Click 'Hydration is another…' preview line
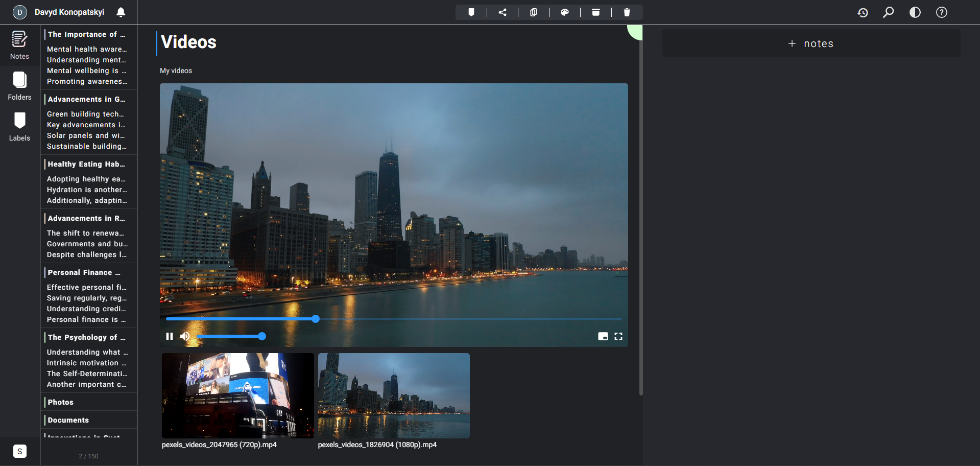This screenshot has height=466, width=980. point(87,190)
